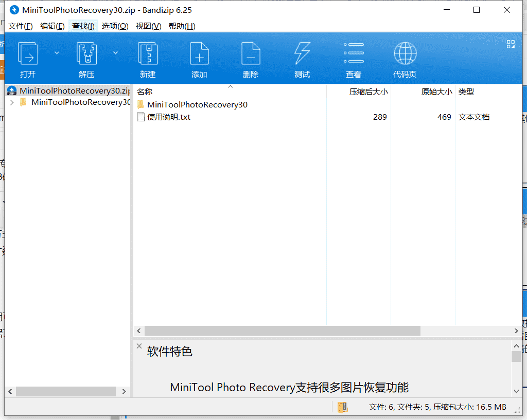Click the 软件特色 heading in comment panel
Image resolution: width=527 pixels, height=420 pixels.
tap(169, 352)
